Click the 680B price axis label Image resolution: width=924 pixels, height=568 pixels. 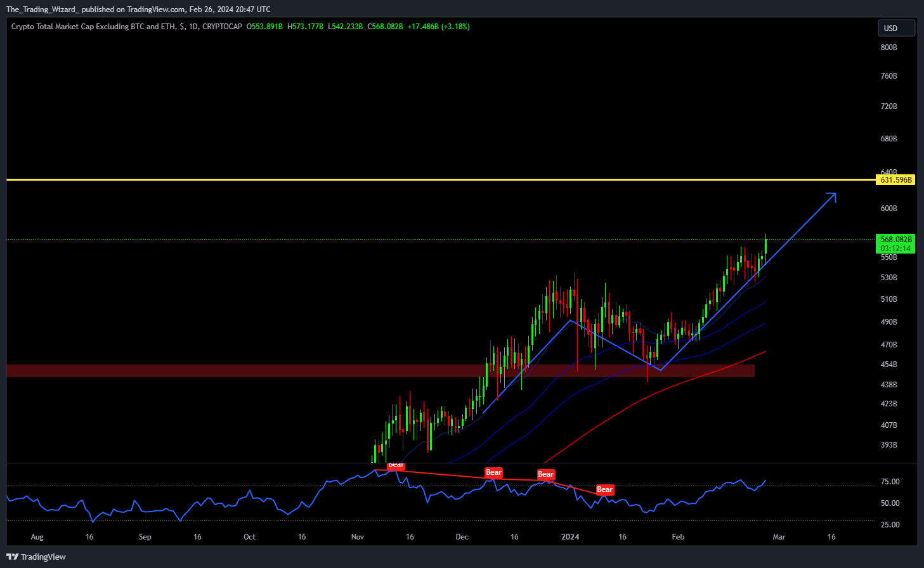(889, 139)
